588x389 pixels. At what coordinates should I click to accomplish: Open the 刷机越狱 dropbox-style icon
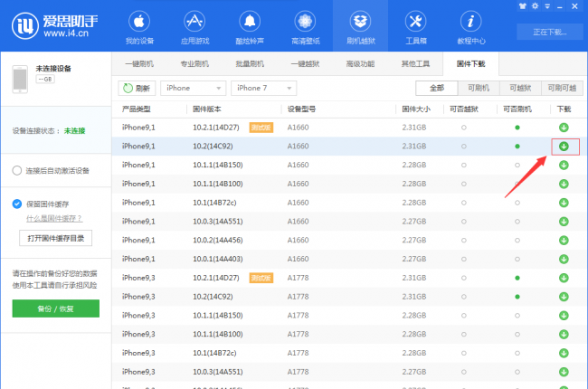coord(360,22)
